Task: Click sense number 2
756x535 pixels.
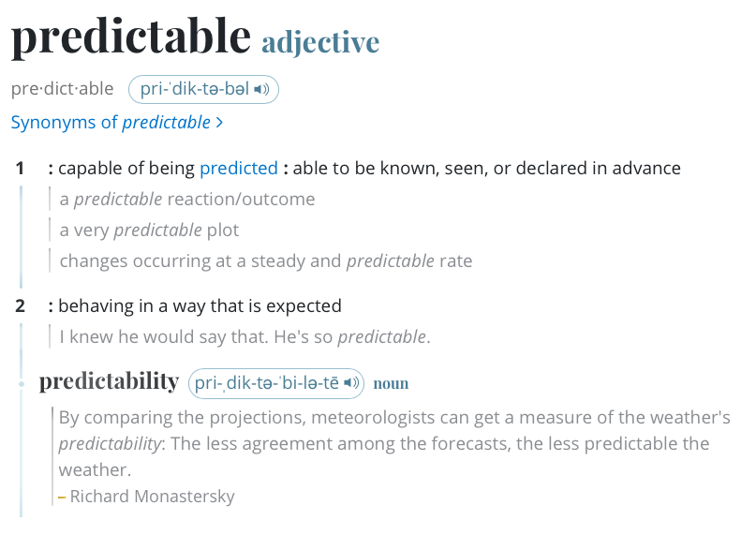Action: [x=20, y=305]
